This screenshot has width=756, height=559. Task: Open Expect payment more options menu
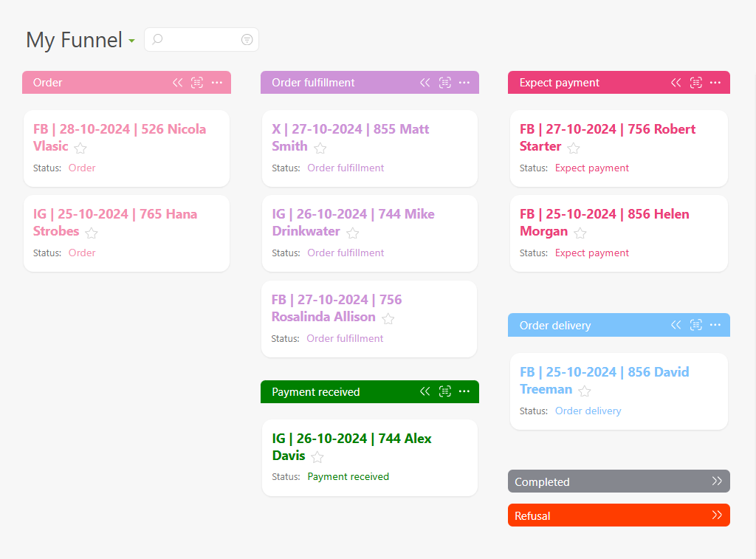pos(715,83)
